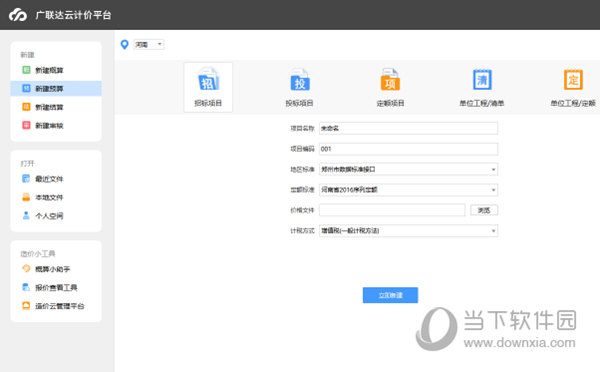Viewport: 600px width, 372px height.
Task: Select the 投标项目 icon
Action: (300, 80)
